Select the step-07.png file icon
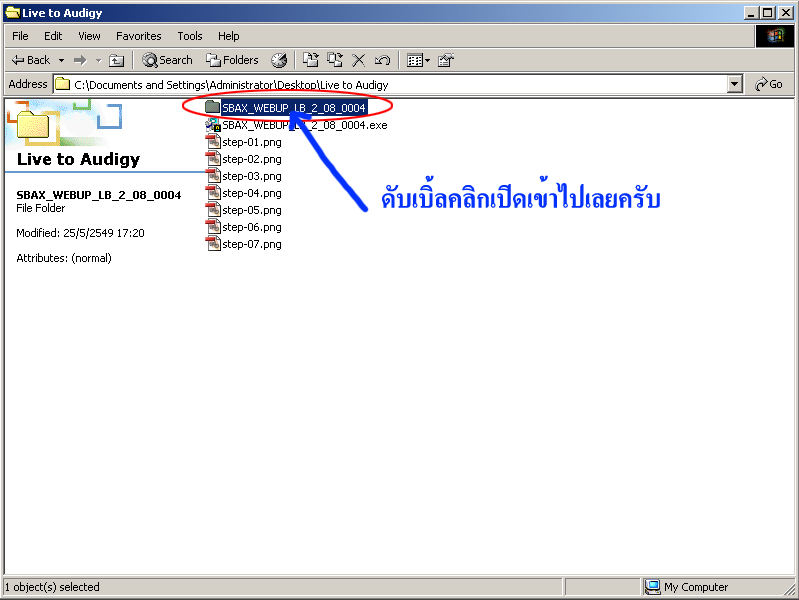The image size is (799, 600). pos(212,243)
